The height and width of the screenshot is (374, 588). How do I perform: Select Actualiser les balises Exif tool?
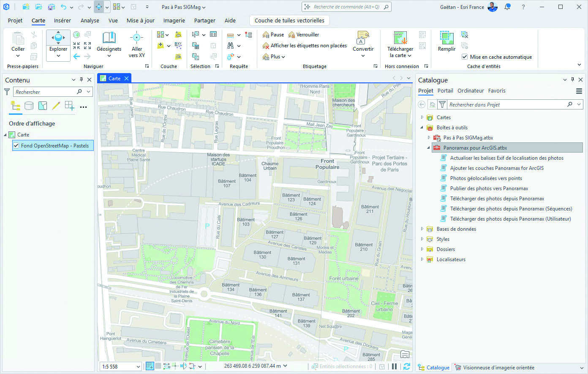click(507, 158)
